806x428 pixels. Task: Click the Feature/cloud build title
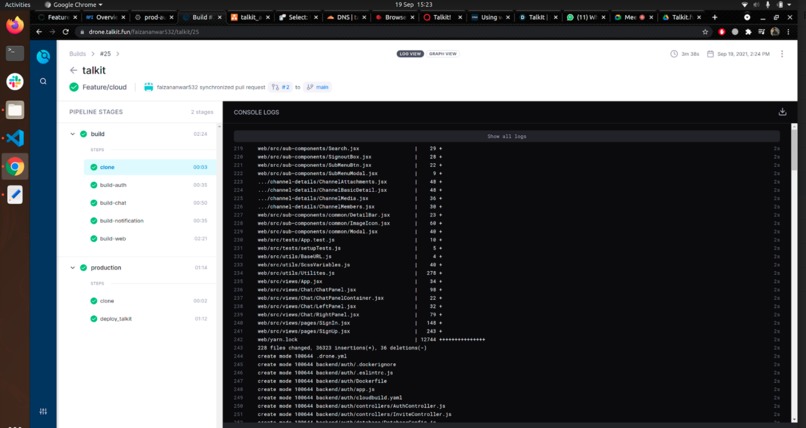click(104, 87)
